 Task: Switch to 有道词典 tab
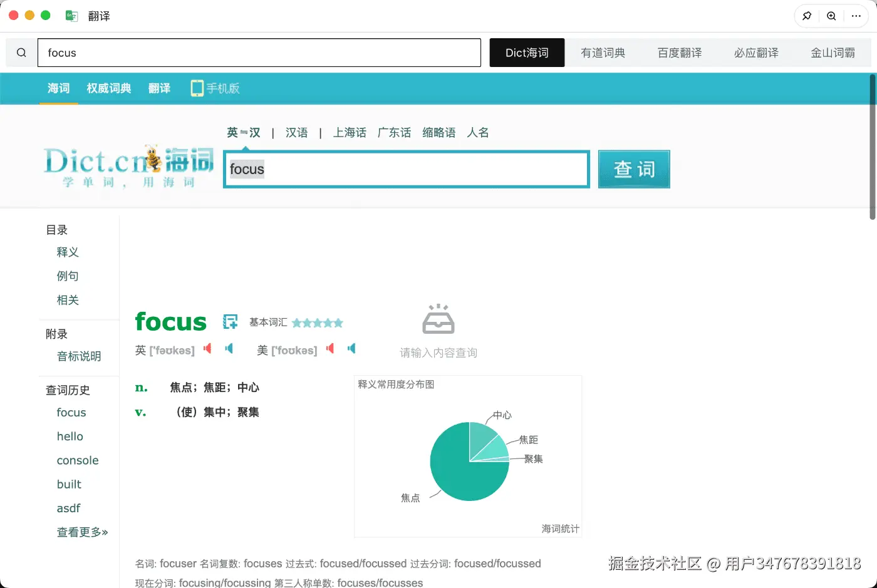(x=603, y=53)
